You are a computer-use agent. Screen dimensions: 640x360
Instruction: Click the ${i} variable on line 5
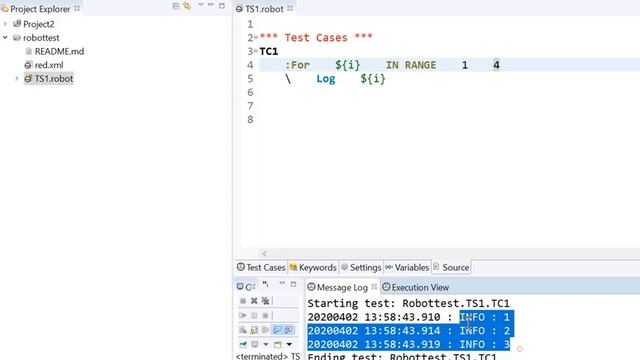pos(373,79)
